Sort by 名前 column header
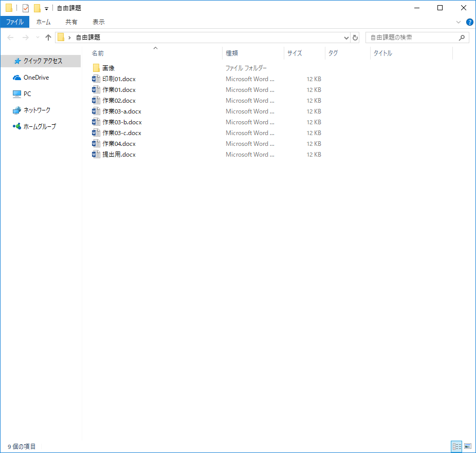 98,53
